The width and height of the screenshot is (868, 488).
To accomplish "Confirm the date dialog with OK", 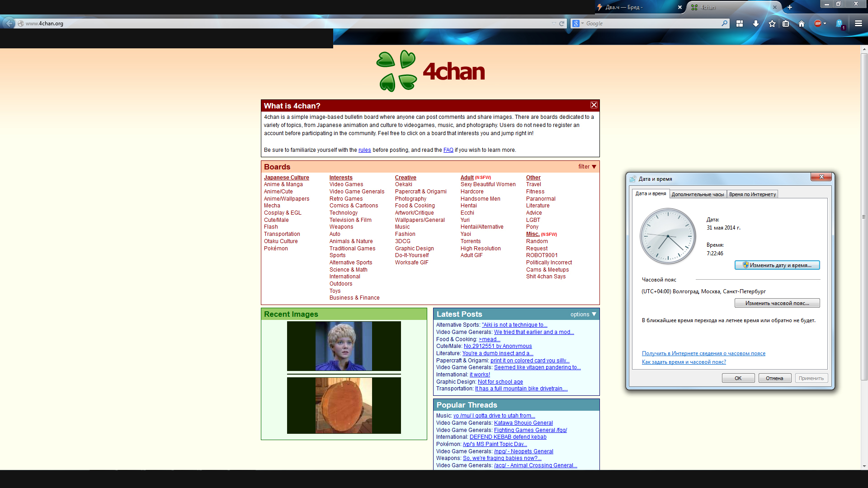I will [738, 378].
